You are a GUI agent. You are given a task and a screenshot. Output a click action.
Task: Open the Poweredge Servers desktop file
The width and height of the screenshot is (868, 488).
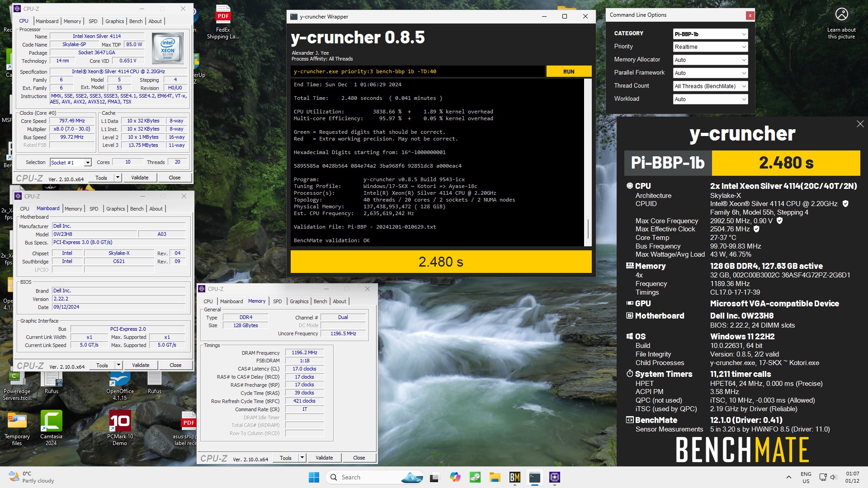(x=17, y=385)
